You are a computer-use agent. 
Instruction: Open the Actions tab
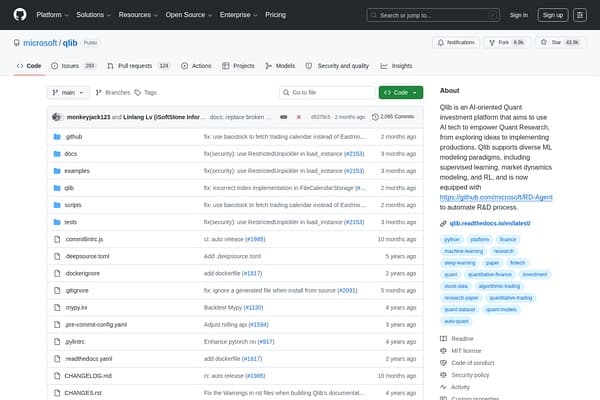click(x=196, y=66)
